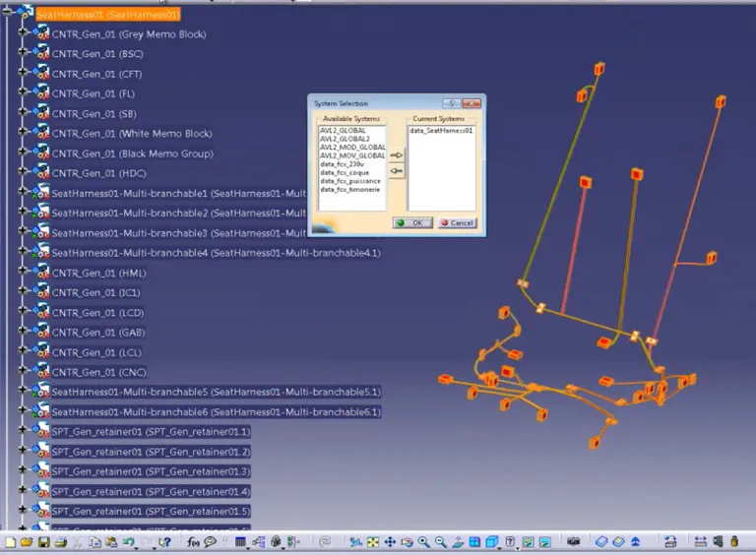Click the Capture camera icon
The width and height of the screenshot is (756, 555).
tap(574, 542)
